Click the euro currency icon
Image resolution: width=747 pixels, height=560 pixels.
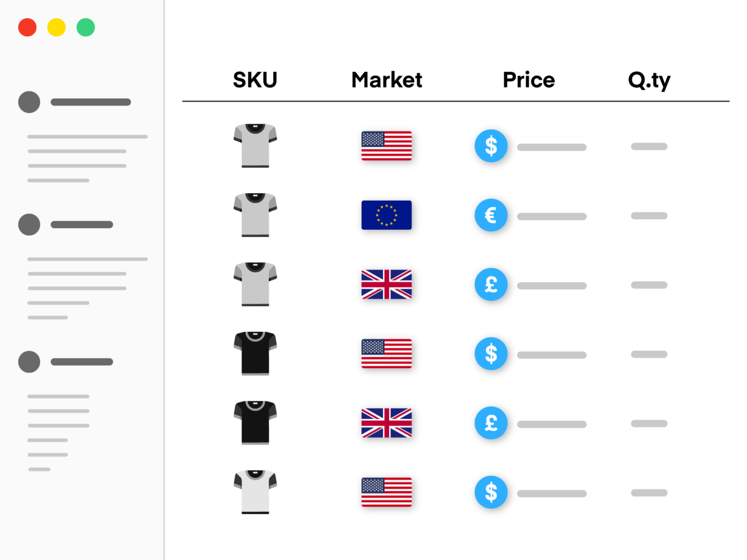click(x=491, y=215)
